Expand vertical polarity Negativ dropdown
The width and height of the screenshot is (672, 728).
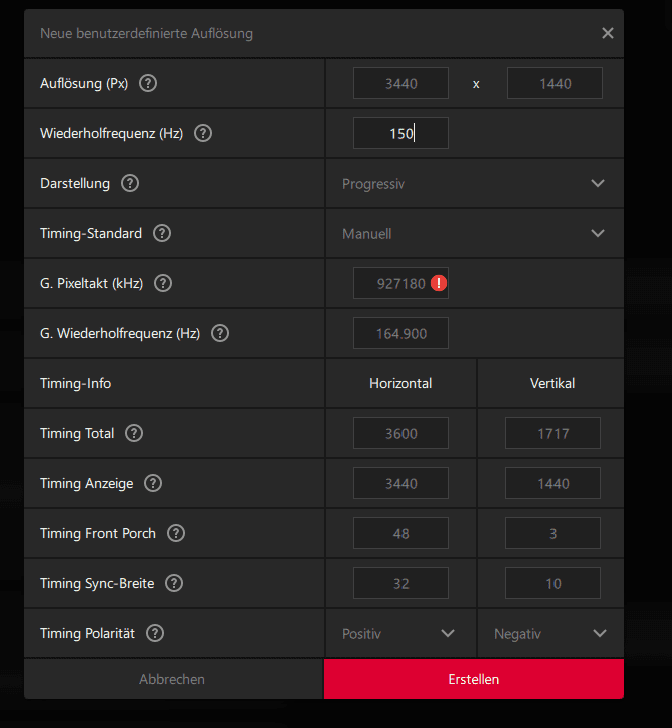[x=551, y=633]
